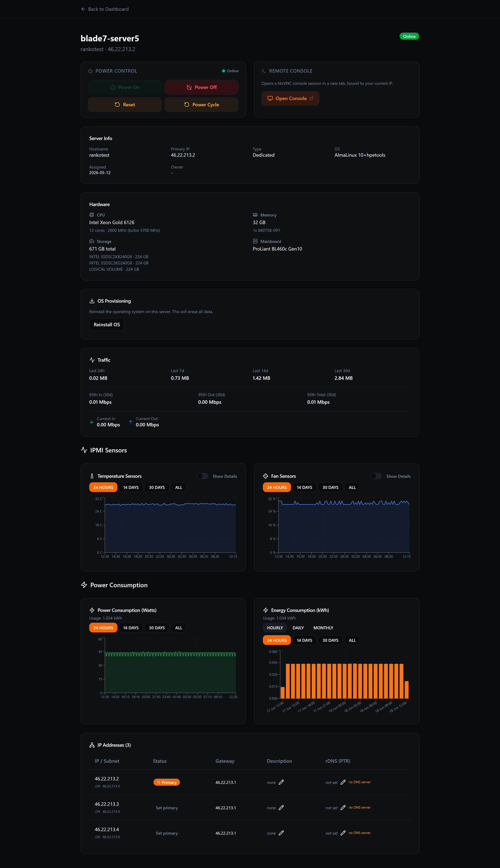Select ALL range for Temperature Sensors
The width and height of the screenshot is (500, 868).
179,487
